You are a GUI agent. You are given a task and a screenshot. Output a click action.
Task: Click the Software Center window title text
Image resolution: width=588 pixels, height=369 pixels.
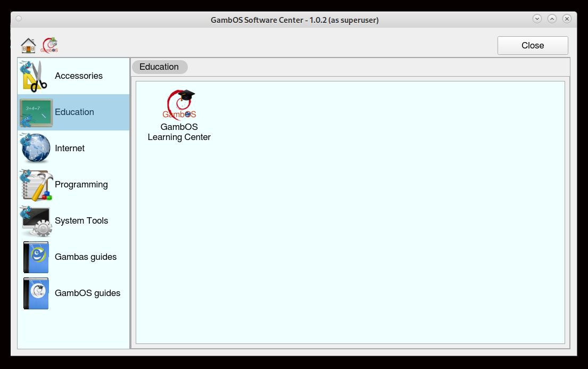pyautogui.click(x=294, y=20)
